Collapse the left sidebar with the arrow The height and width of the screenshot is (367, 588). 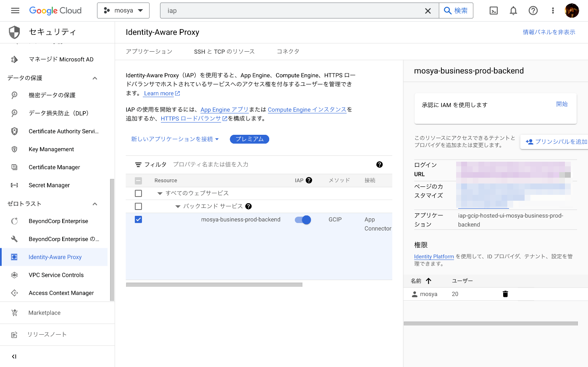(14, 357)
